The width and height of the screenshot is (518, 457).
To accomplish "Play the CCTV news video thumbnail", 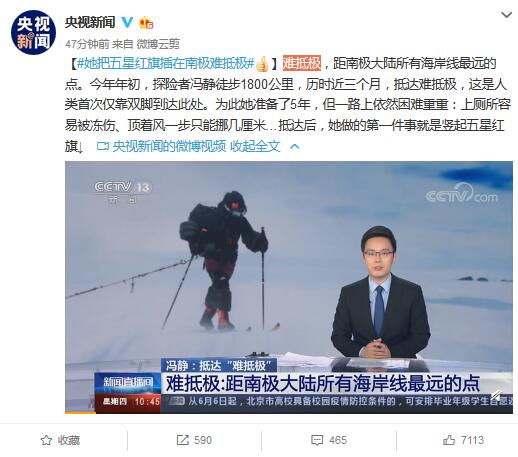I will point(289,287).
